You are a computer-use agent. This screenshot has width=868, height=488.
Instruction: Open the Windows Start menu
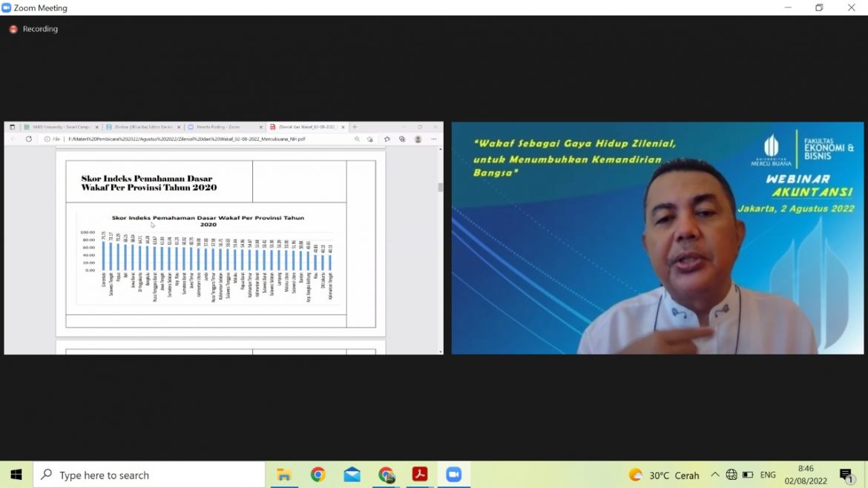(x=16, y=475)
